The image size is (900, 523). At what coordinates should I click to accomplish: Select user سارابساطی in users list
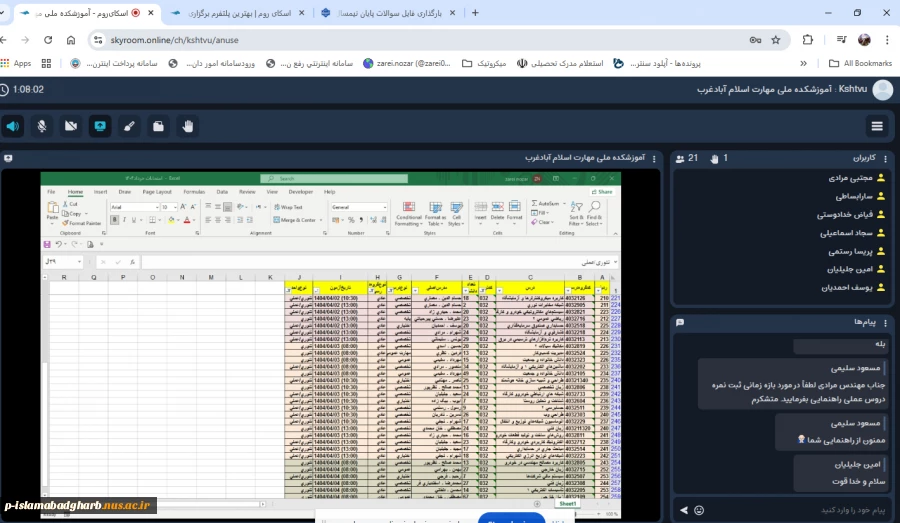860,196
